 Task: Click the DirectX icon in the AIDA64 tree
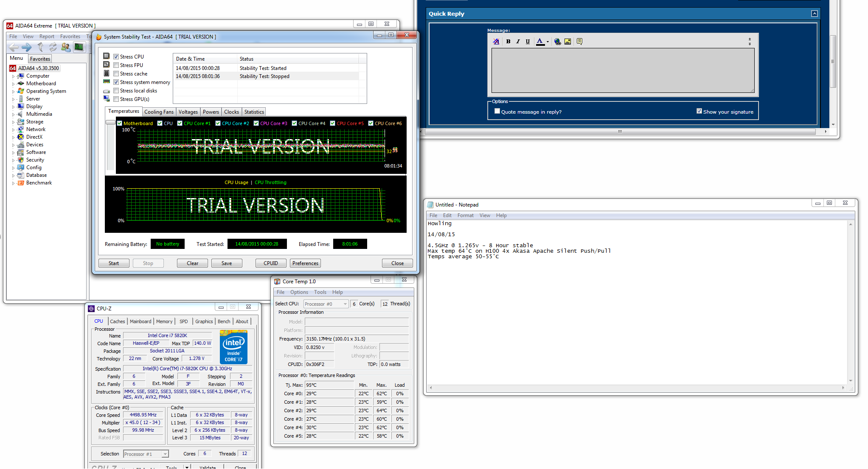click(x=20, y=137)
